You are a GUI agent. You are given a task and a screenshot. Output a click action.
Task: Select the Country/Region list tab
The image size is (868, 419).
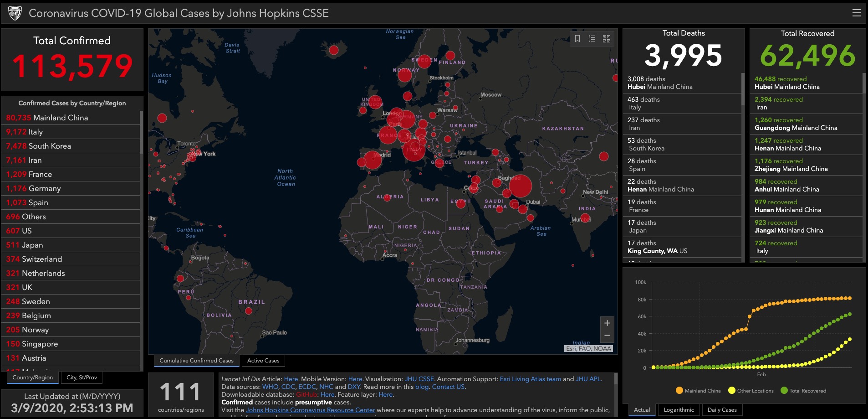[33, 378]
